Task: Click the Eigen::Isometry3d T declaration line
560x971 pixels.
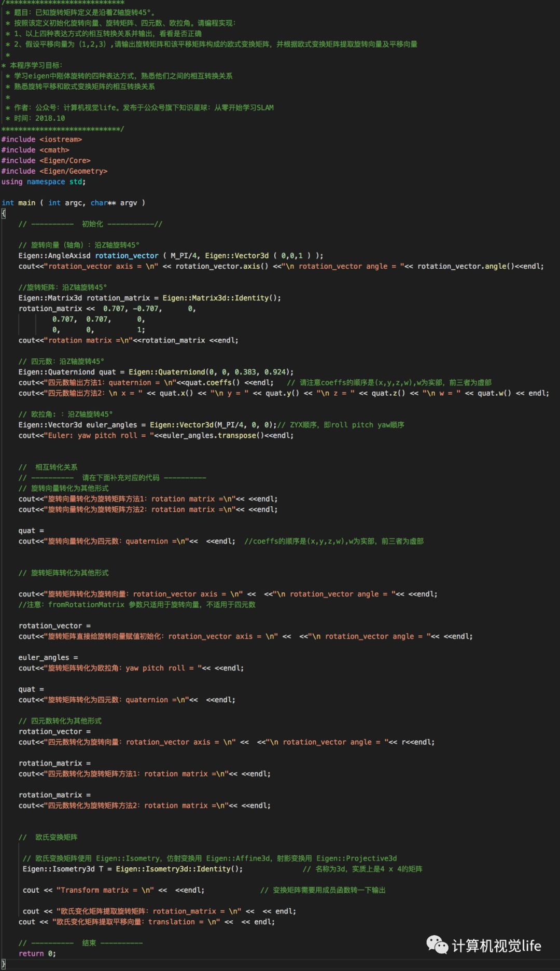Action: coord(132,869)
